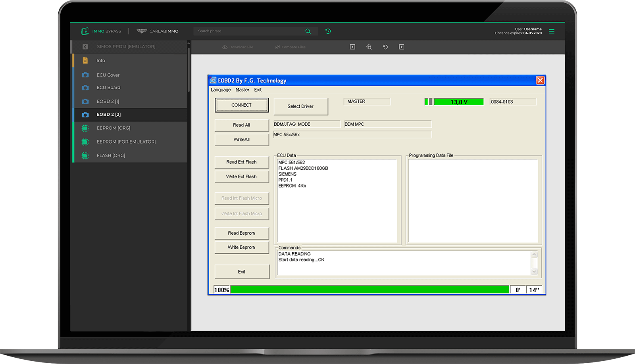Viewport: 635px width, 364px height.
Task: Click the FLASH [ORG] chip icon
Action: [x=85, y=155]
